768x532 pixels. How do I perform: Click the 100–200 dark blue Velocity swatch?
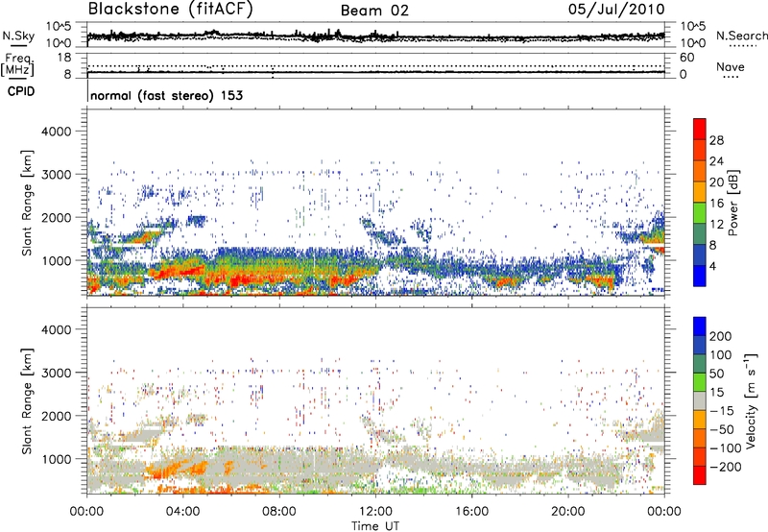click(x=700, y=345)
